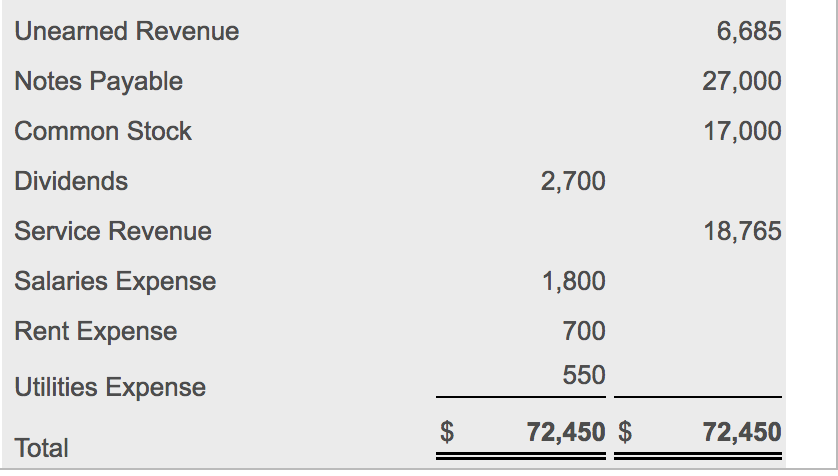Click the Dividends debit amount 2,700
Viewport: 838px width, 476px height.
[573, 182]
